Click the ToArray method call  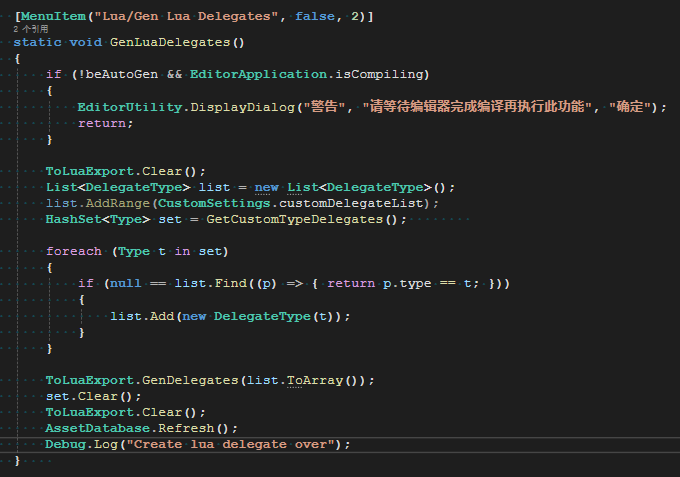click(x=326, y=380)
